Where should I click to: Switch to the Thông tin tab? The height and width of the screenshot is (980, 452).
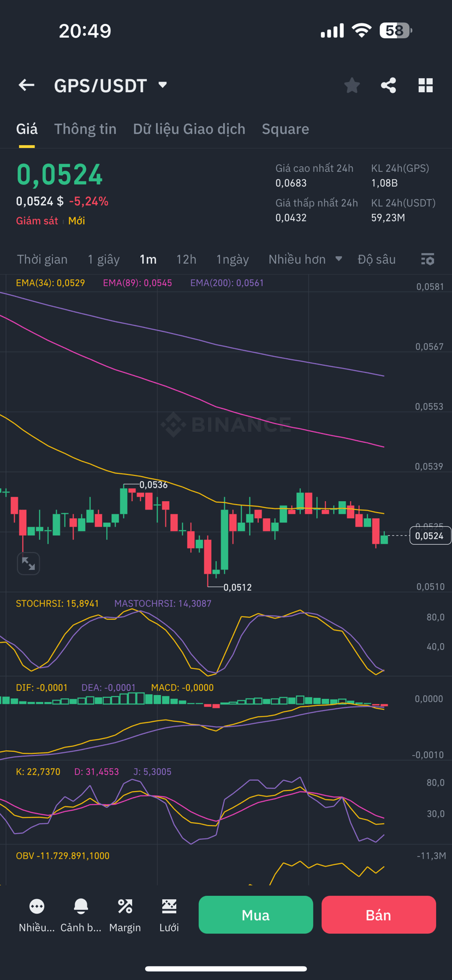tap(85, 129)
